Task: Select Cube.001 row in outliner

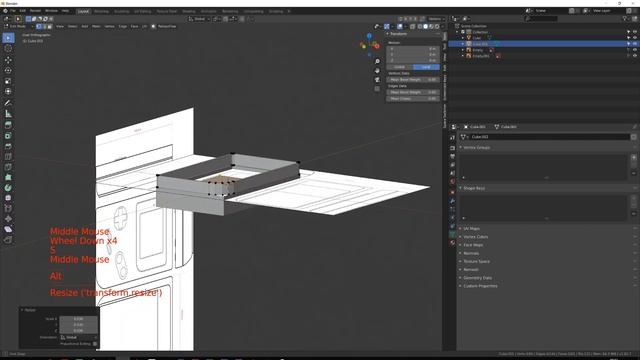Action: point(543,44)
